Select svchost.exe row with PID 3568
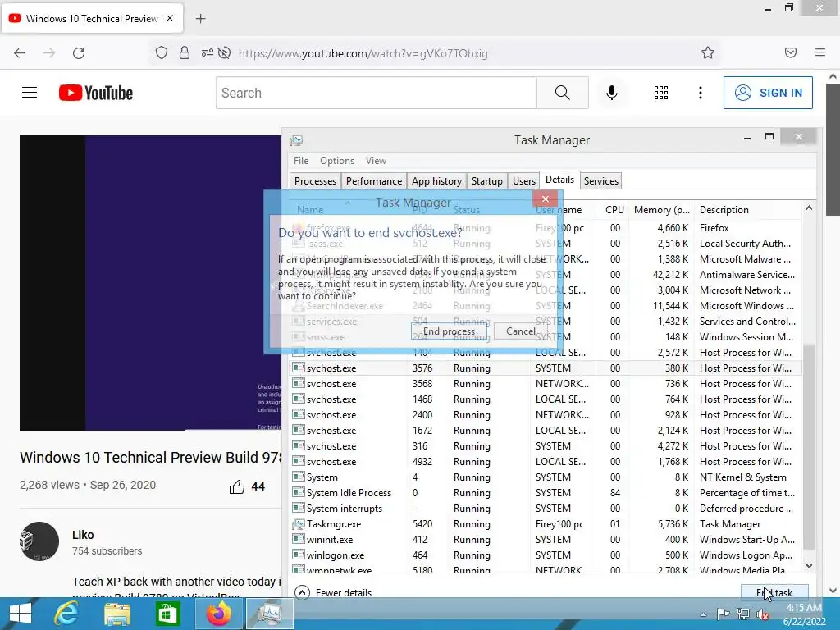Viewport: 840px width, 630px height. point(546,384)
